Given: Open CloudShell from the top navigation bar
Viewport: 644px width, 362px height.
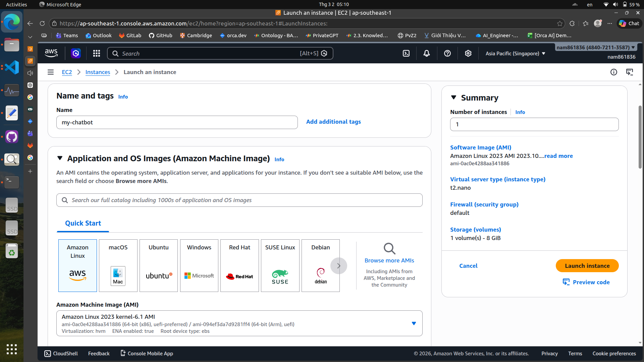Looking at the screenshot, I should click(x=406, y=53).
